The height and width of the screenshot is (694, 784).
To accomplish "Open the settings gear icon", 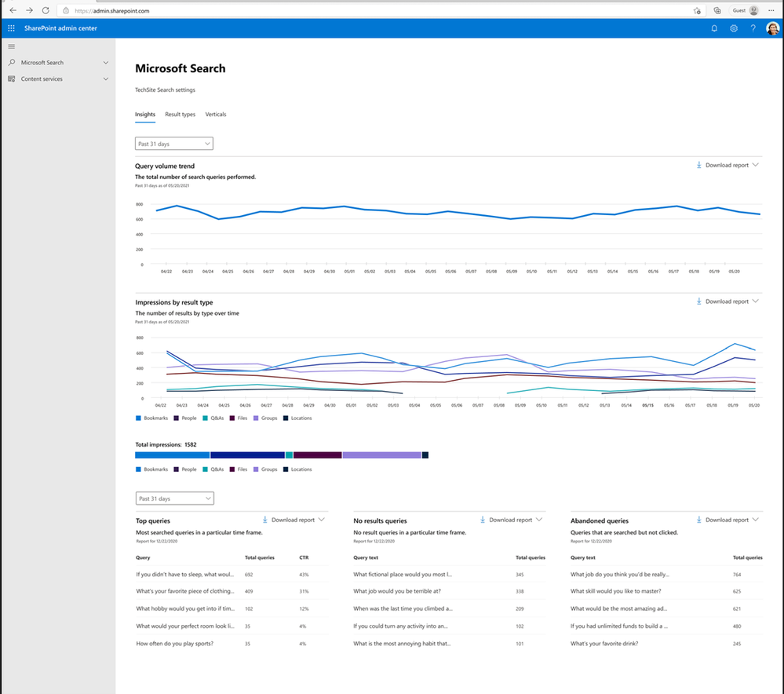I will (734, 28).
